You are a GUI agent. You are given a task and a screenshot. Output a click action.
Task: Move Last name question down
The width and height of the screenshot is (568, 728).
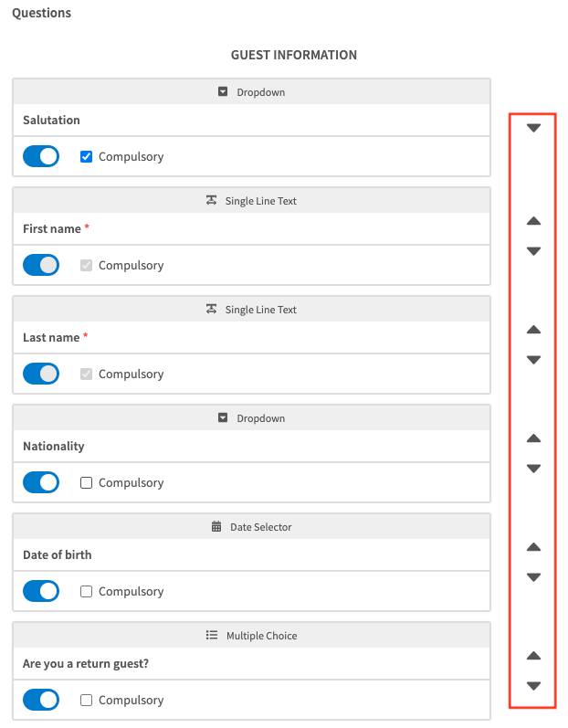[x=534, y=360]
